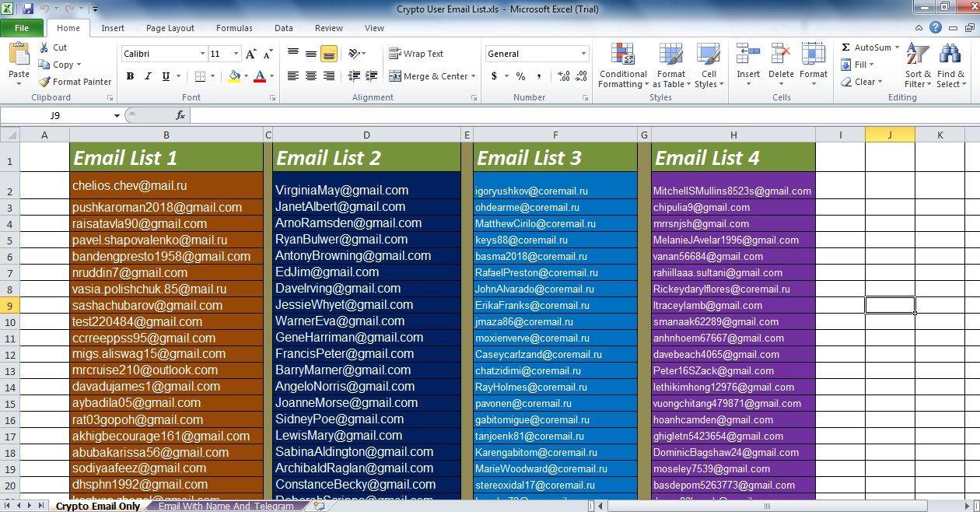Toggle italic formatting
Screen dimensions: 980x512
[x=146, y=76]
